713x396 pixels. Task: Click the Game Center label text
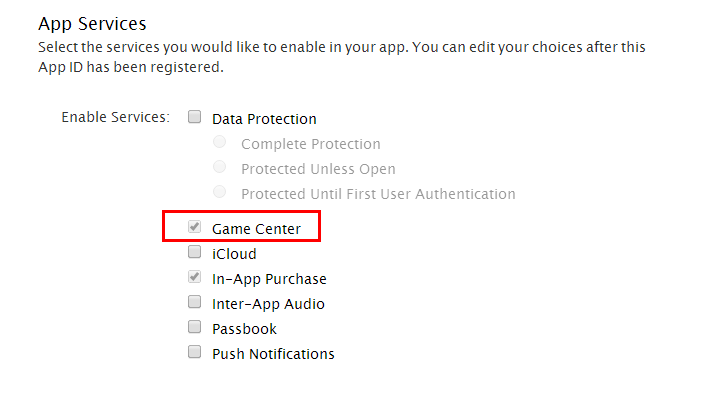click(x=256, y=229)
